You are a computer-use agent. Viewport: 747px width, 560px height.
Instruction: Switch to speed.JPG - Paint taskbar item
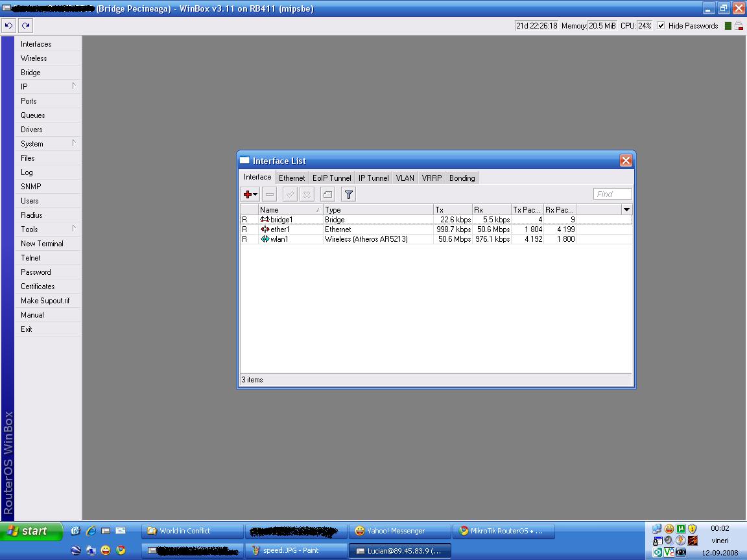tap(296, 550)
